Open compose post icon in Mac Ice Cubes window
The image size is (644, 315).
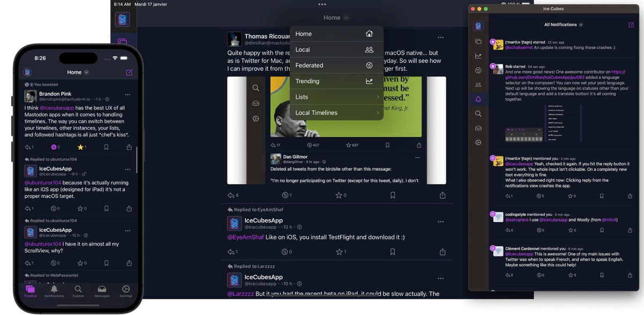tap(631, 25)
